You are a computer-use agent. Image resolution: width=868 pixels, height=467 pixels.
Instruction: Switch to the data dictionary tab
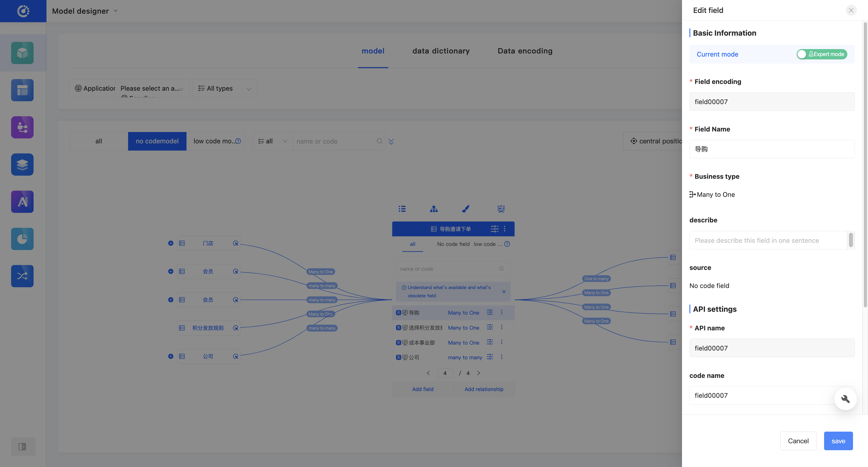coord(441,51)
